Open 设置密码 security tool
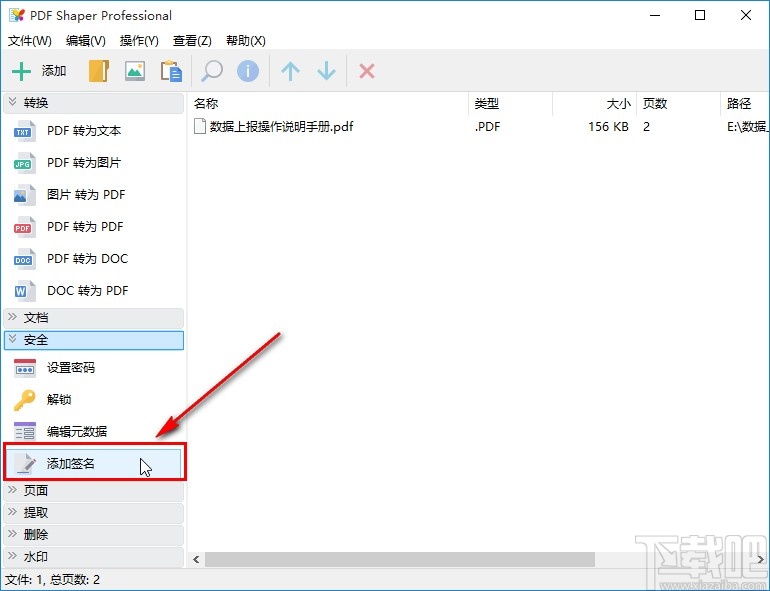 tap(93, 367)
